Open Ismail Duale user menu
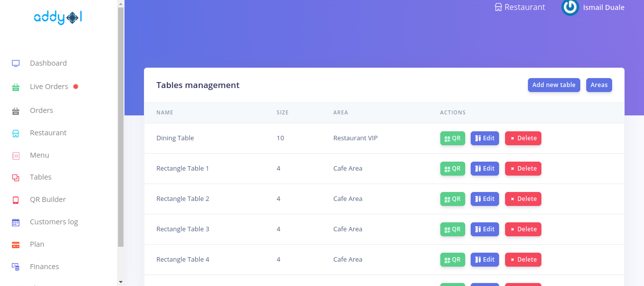 coord(603,7)
